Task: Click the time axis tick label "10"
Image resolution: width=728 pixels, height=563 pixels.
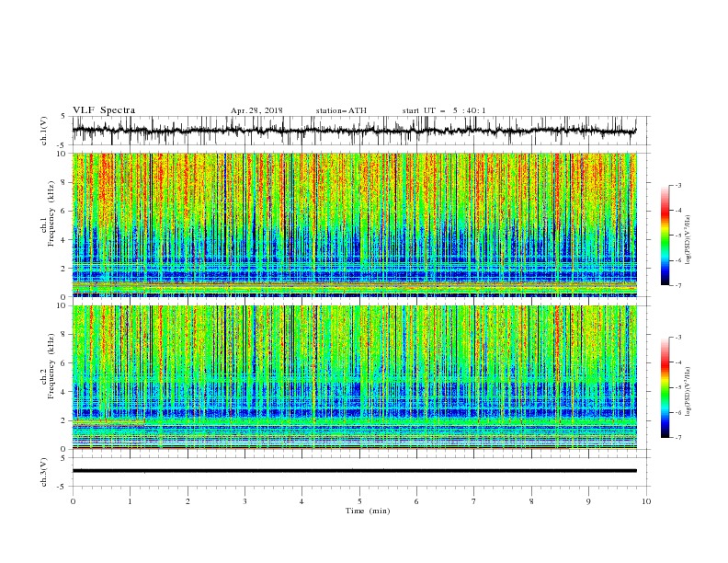Action: coord(646,501)
